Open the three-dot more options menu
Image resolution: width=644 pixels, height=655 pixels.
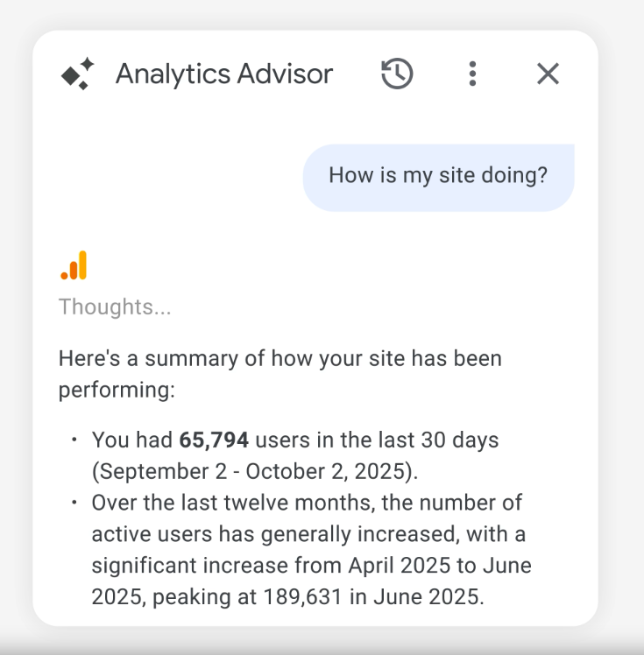pos(472,74)
